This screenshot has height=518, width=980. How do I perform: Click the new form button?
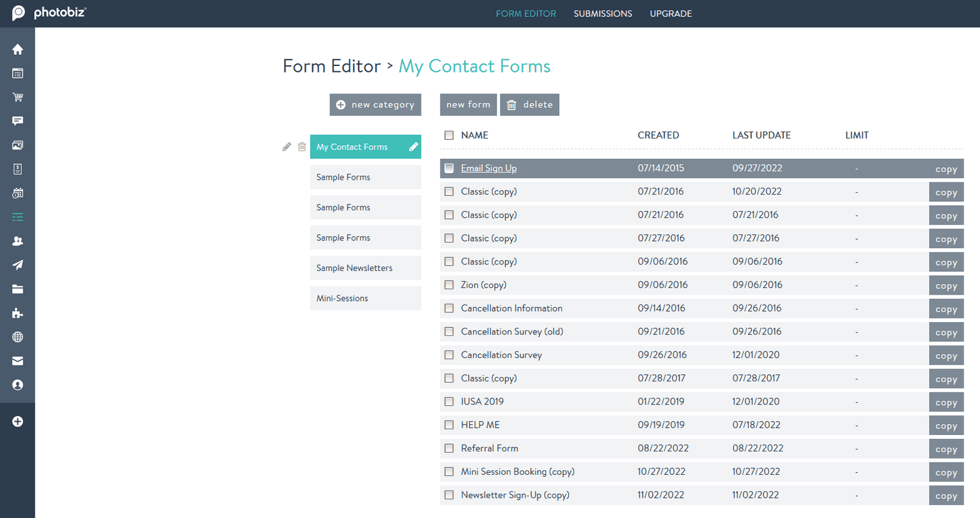point(468,105)
